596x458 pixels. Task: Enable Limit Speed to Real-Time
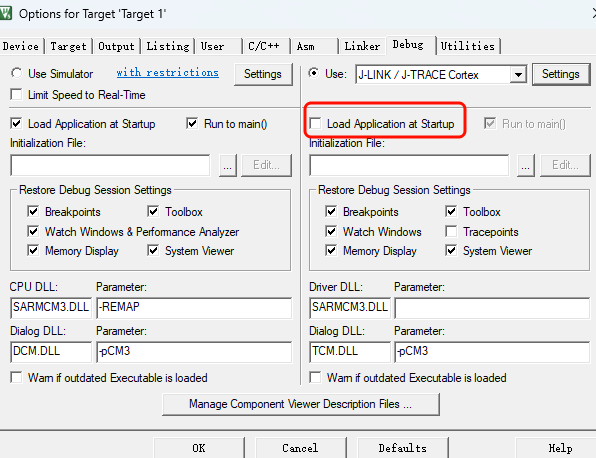point(16,94)
